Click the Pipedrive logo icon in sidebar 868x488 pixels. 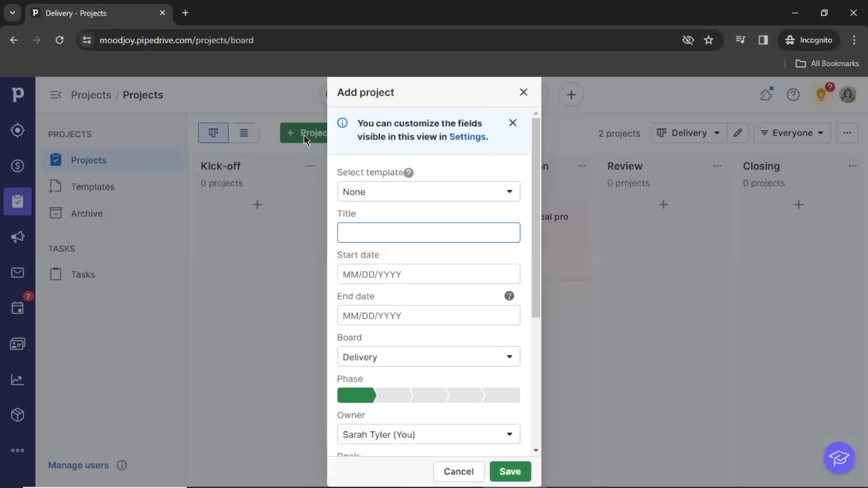[17, 95]
